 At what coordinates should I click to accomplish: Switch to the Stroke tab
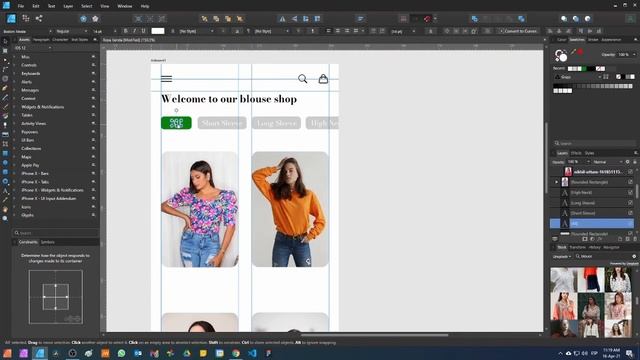click(593, 40)
